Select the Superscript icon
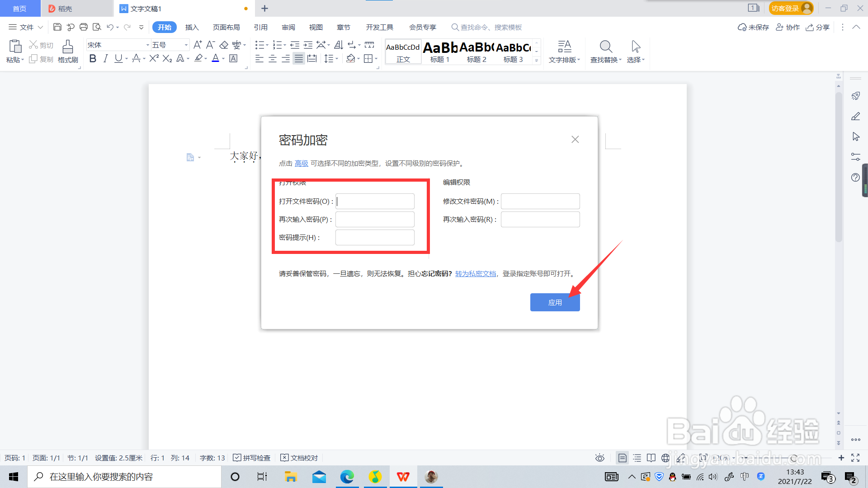Viewport: 868px width, 488px height. coord(154,59)
